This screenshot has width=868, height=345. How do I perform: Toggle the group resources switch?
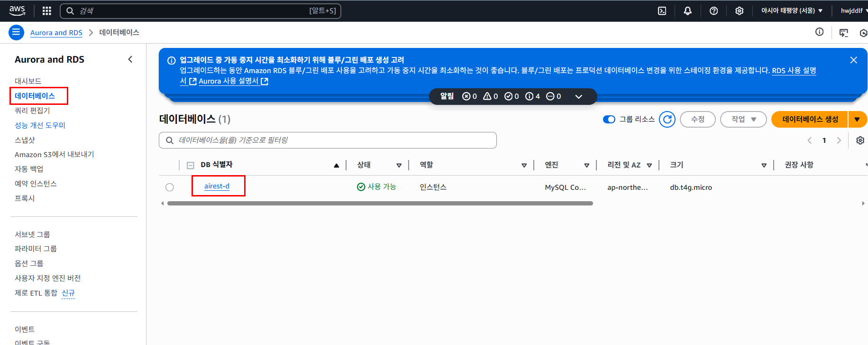[x=609, y=119]
